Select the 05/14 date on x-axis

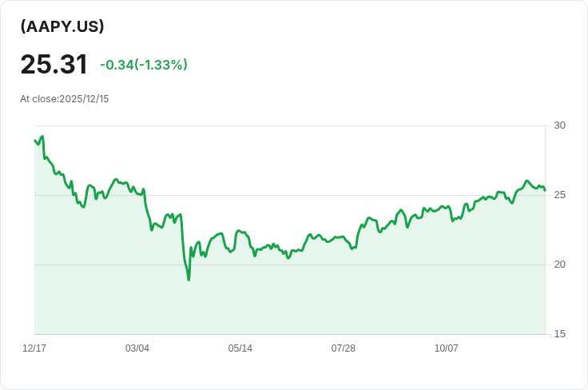click(240, 348)
